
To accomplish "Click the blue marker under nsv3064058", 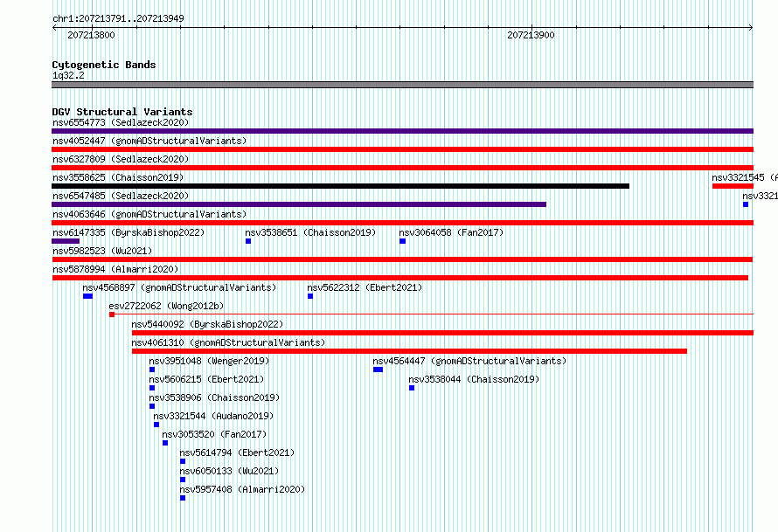I will 402,241.
